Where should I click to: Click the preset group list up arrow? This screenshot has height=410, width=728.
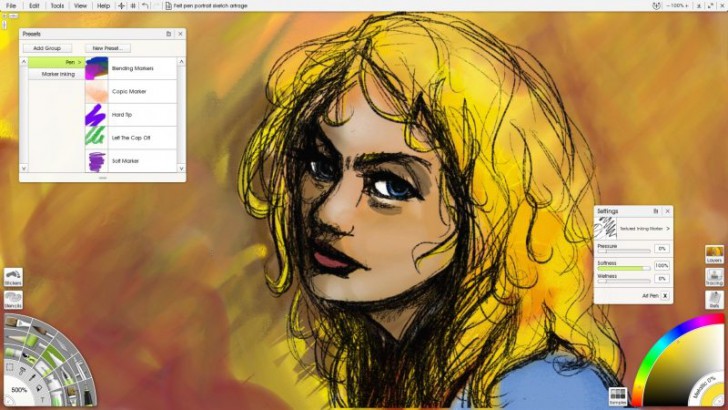(x=24, y=61)
